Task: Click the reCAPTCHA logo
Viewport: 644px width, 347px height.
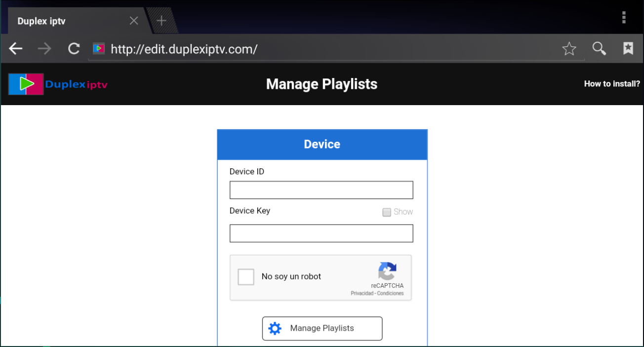Action: pos(387,271)
